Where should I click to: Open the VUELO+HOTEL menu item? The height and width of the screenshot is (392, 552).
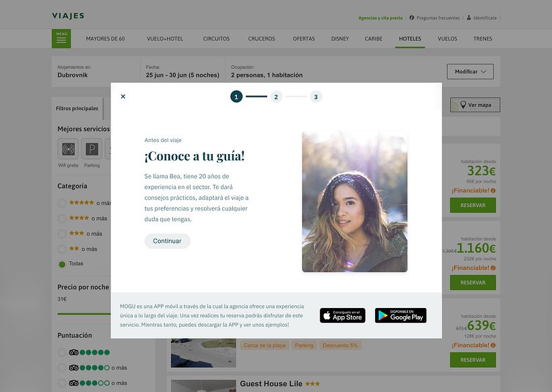coord(165,39)
